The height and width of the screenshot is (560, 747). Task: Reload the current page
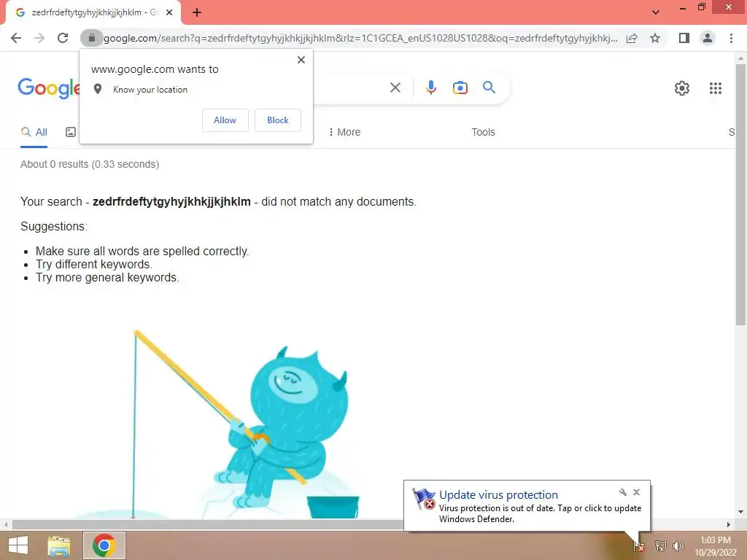(63, 38)
